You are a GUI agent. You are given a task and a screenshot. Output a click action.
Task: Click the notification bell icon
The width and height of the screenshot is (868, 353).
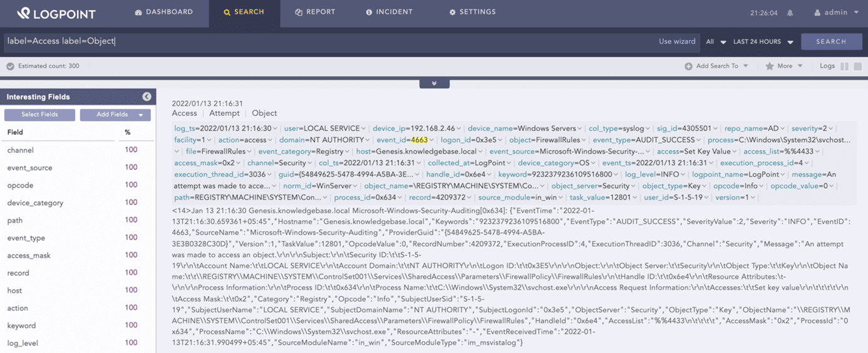790,13
